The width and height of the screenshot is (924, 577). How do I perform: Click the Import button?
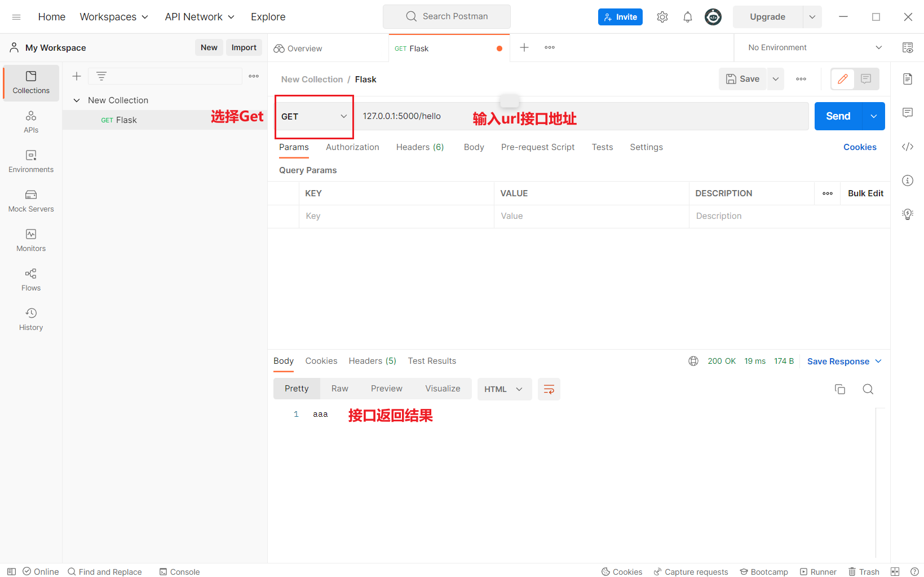(x=244, y=47)
